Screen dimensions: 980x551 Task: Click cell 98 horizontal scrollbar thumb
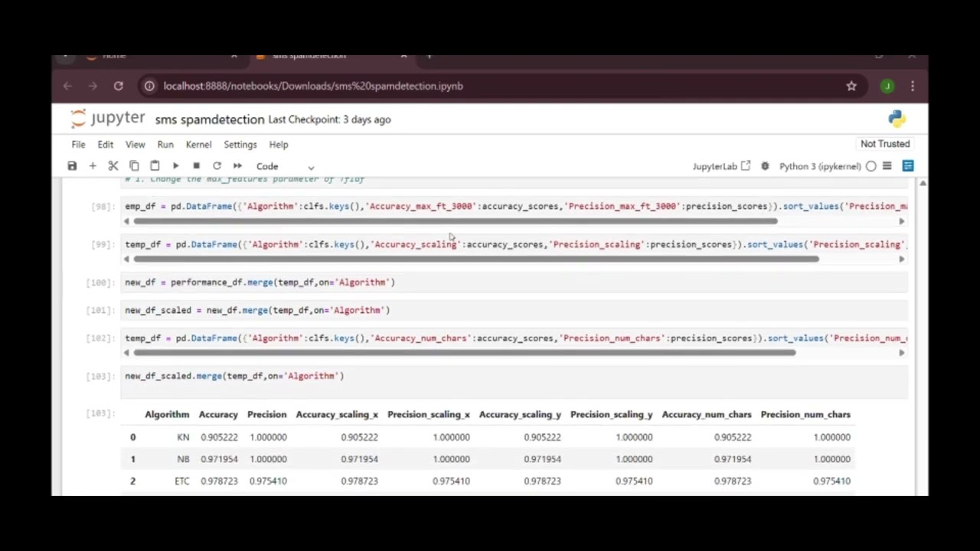tap(456, 221)
